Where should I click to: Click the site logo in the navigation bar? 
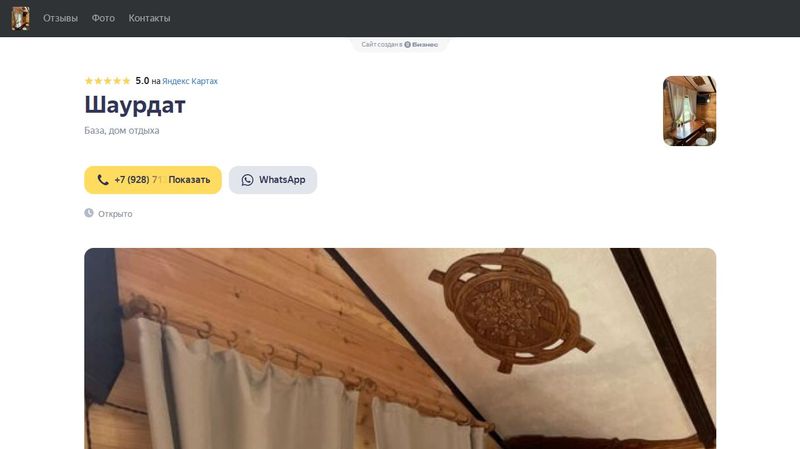20,18
